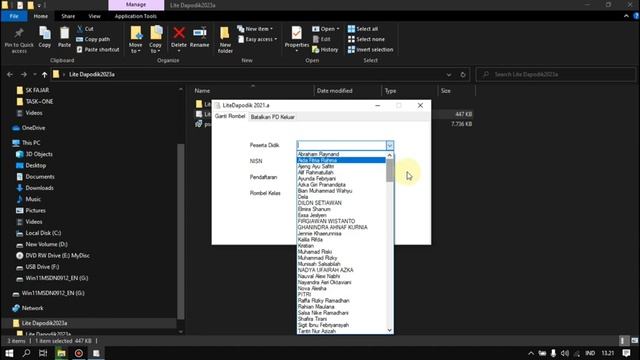The image size is (640, 360).
Task: Click Paste shortcut in the ribbon
Action: pyautogui.click(x=98, y=49)
